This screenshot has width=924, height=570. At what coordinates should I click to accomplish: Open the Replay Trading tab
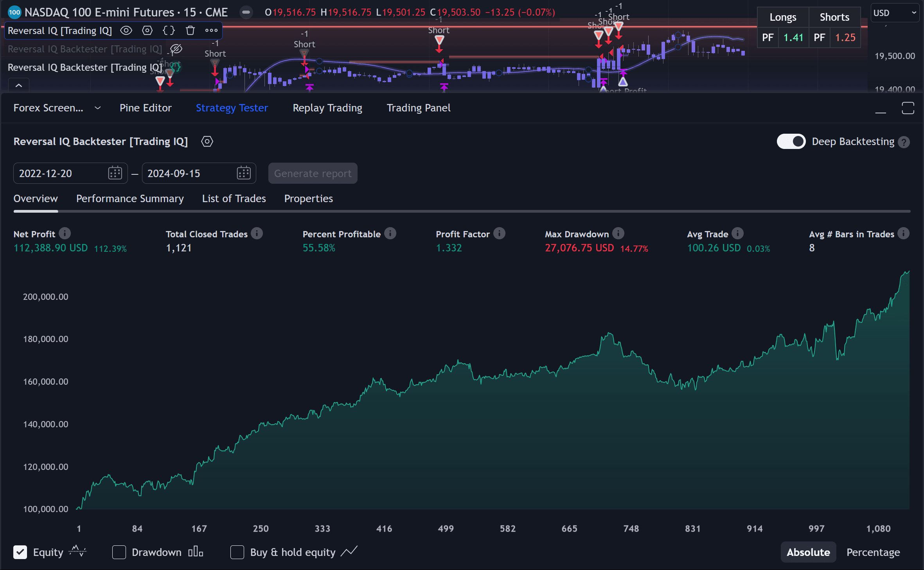(x=327, y=108)
